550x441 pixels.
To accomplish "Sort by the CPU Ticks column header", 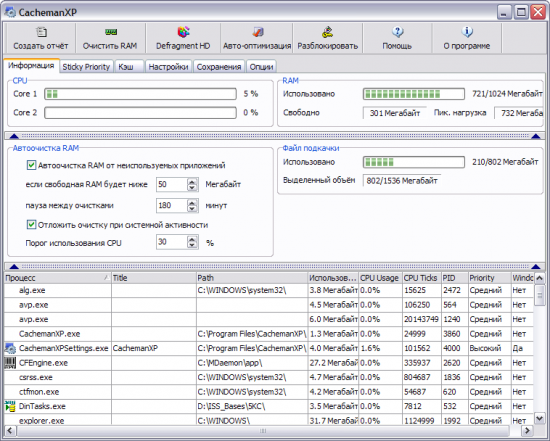I will 422,278.
